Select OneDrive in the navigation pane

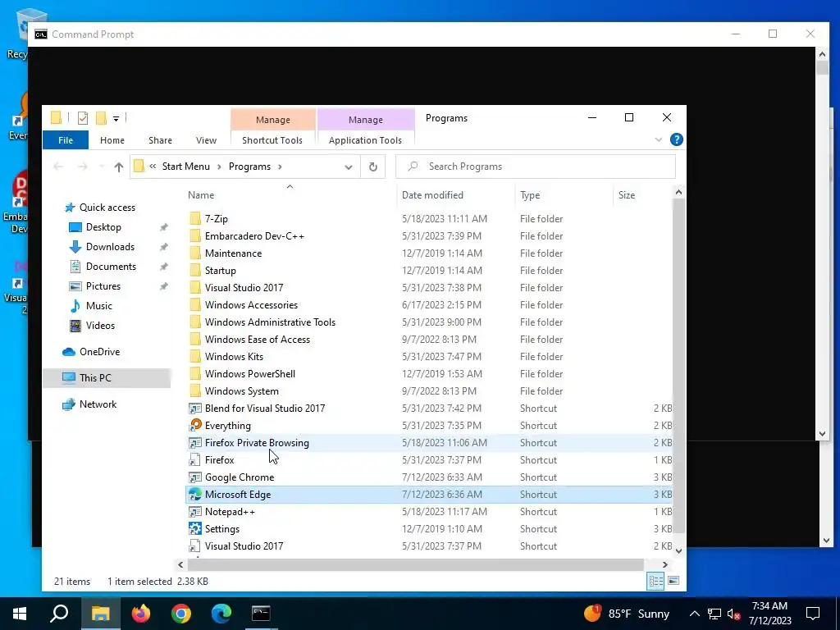coord(99,352)
